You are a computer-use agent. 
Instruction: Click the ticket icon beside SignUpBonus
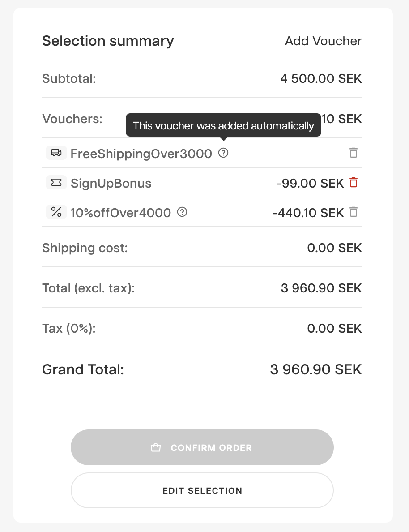(56, 183)
